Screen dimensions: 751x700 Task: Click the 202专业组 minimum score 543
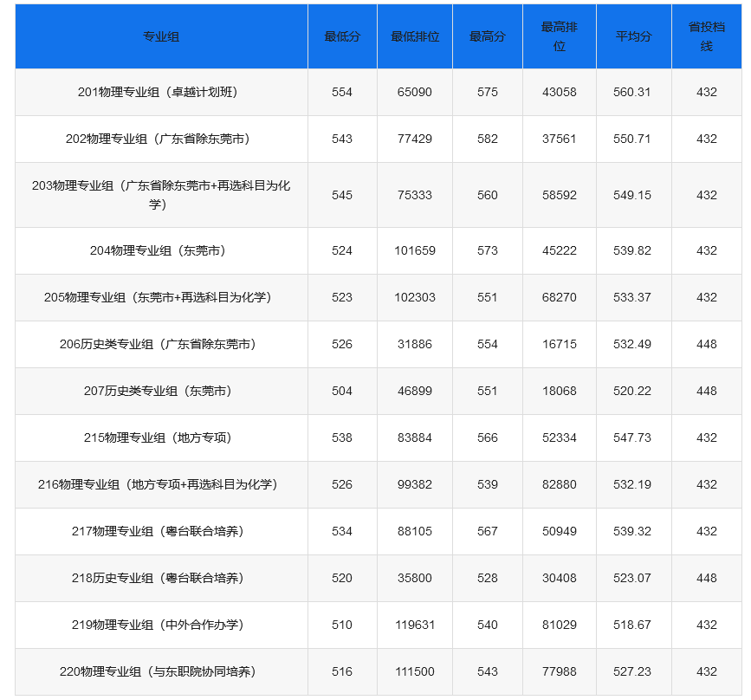coord(342,139)
